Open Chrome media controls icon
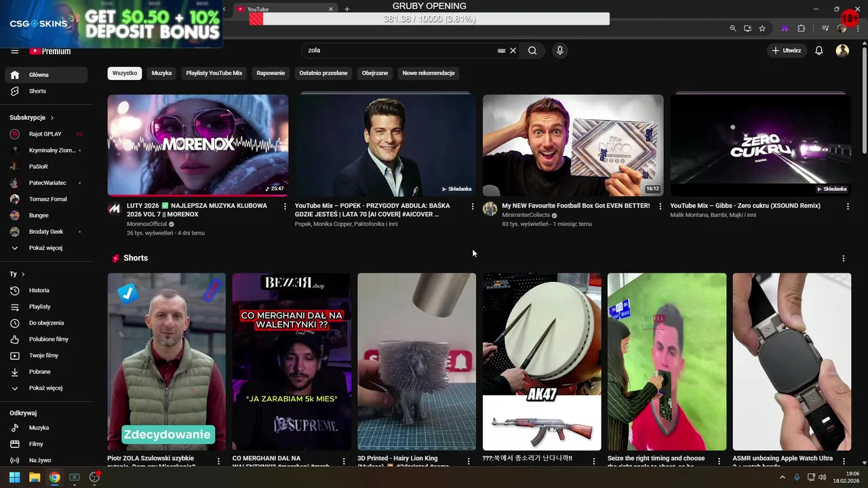This screenshot has width=868, height=488. 825,28
